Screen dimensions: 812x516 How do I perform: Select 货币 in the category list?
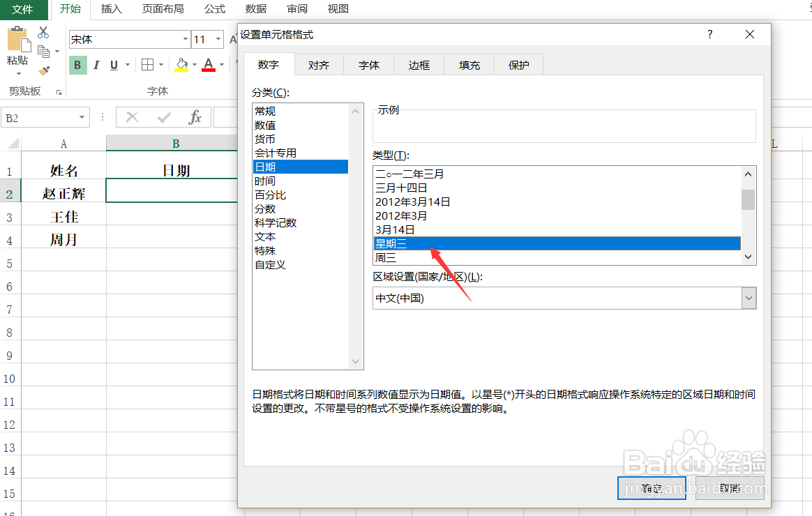point(301,139)
